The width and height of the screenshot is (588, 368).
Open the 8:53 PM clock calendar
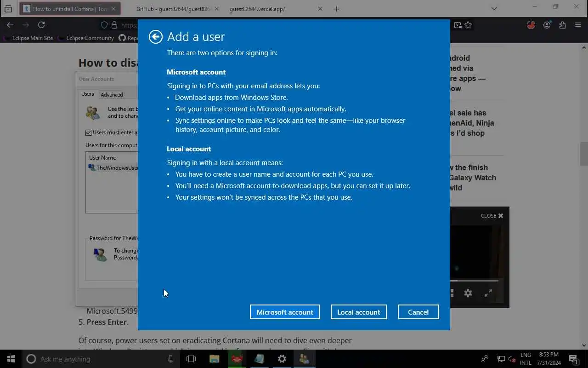point(548,359)
